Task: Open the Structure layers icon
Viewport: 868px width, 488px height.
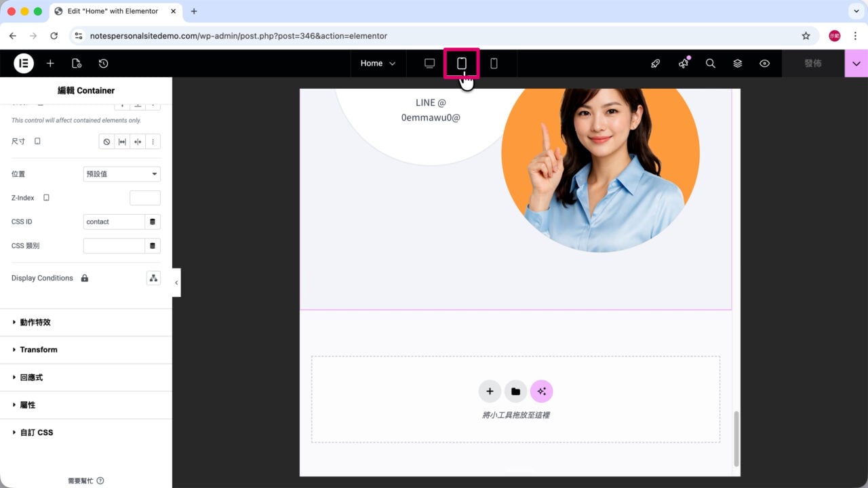Action: (x=737, y=63)
